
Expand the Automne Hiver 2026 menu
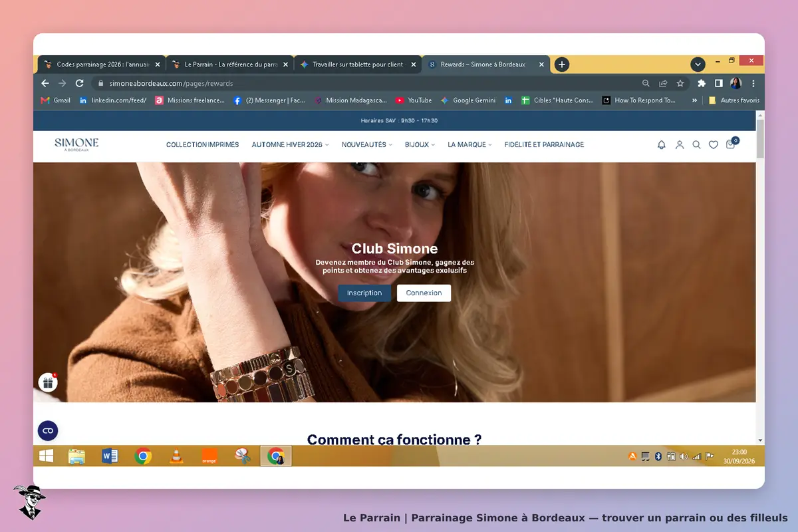pyautogui.click(x=290, y=144)
